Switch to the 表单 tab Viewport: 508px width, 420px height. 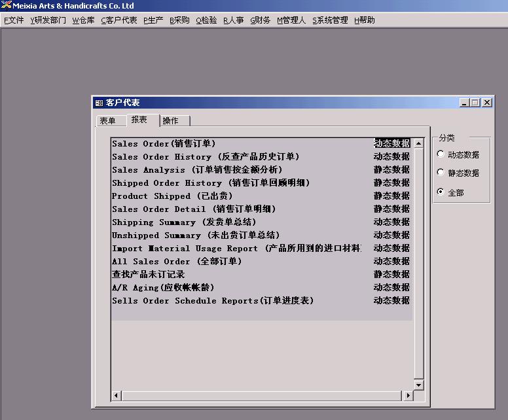pos(111,121)
